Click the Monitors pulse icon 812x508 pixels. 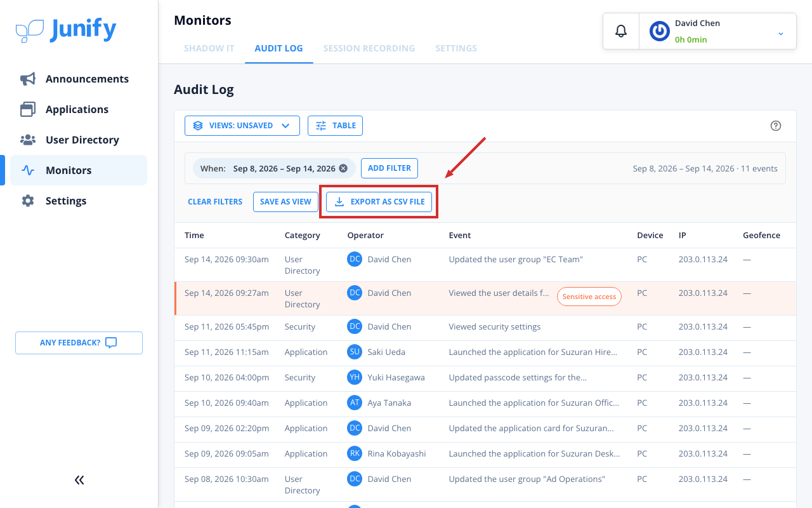[x=28, y=170]
